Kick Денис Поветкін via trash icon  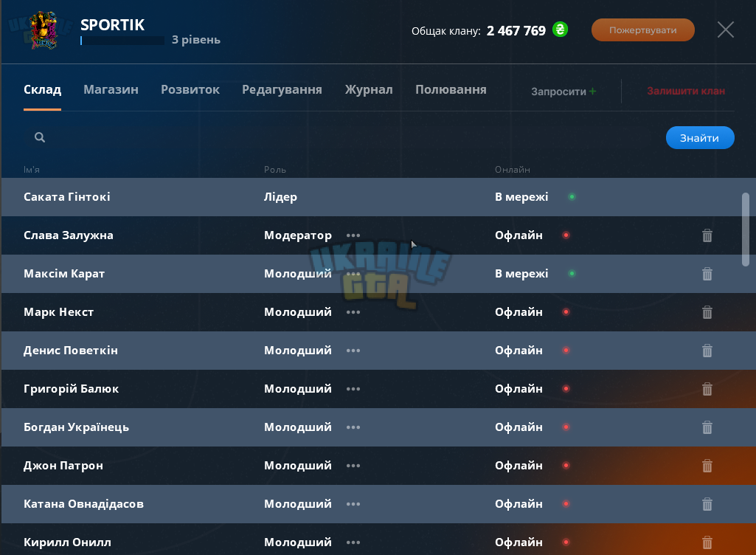(x=707, y=351)
